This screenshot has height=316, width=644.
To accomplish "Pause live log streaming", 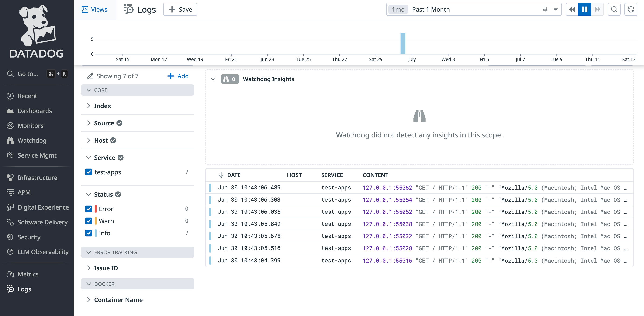I will tap(585, 10).
